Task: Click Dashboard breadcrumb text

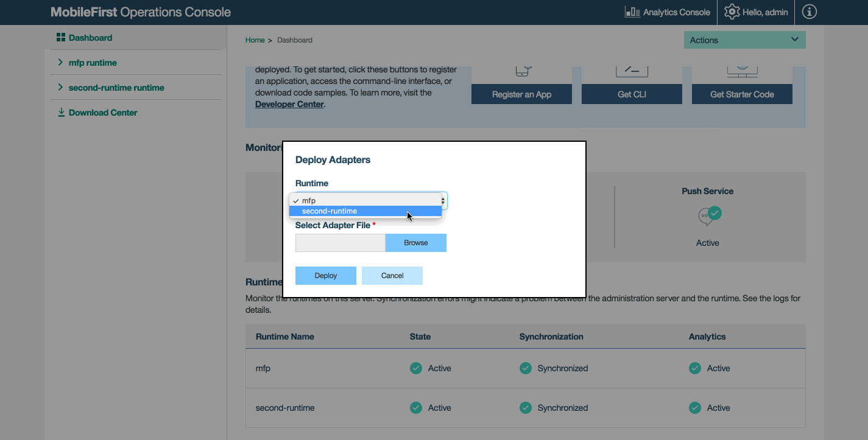Action: click(x=295, y=40)
